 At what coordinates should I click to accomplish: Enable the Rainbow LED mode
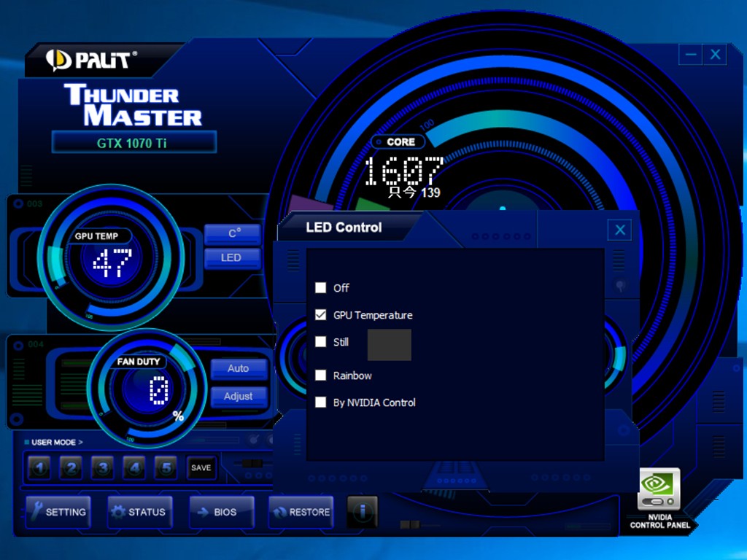(x=321, y=376)
